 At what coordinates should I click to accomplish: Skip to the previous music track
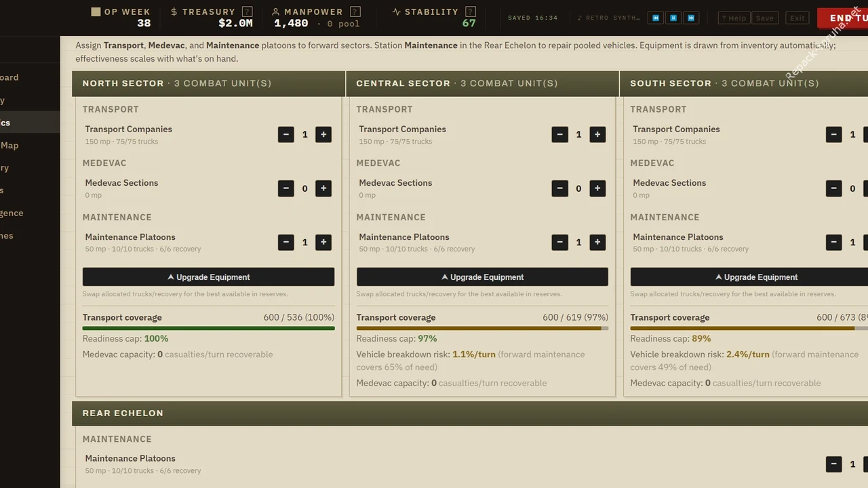click(656, 18)
